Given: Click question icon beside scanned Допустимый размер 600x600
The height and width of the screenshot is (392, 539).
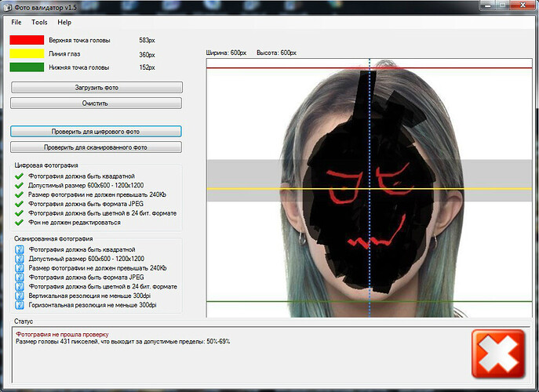Looking at the screenshot, I should point(20,259).
